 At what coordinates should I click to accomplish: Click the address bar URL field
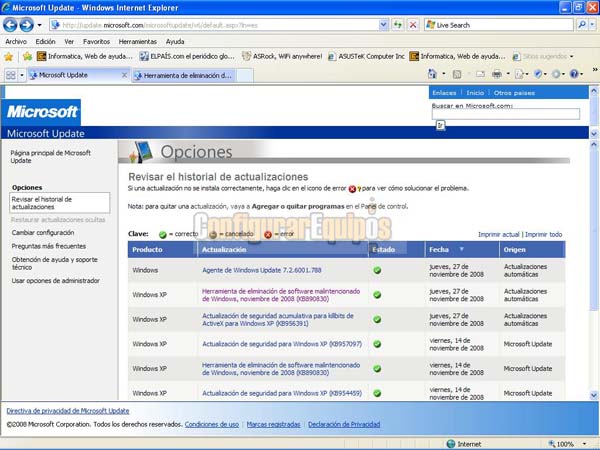tap(214, 25)
